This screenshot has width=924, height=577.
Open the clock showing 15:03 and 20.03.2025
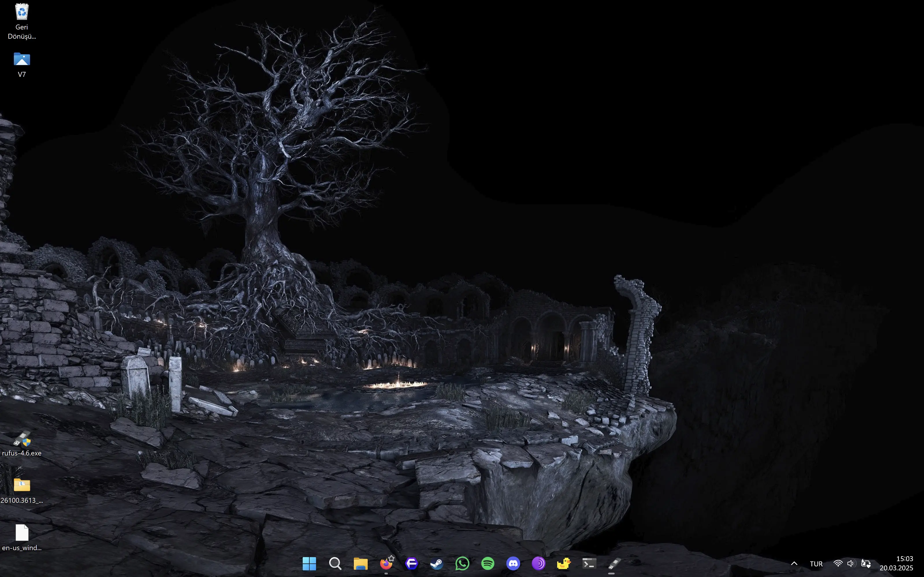(896, 564)
